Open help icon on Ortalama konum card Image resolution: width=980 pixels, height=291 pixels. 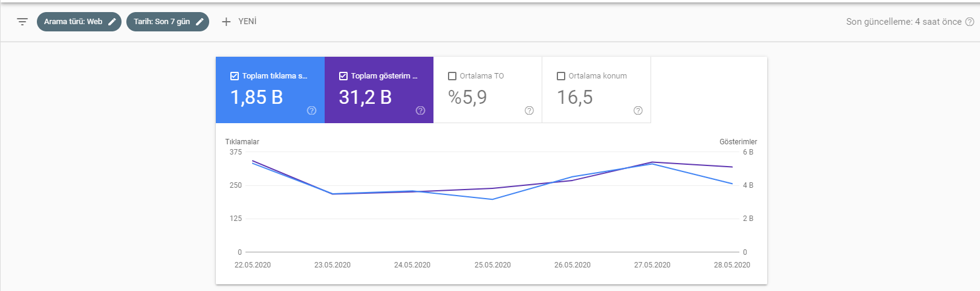pos(638,110)
